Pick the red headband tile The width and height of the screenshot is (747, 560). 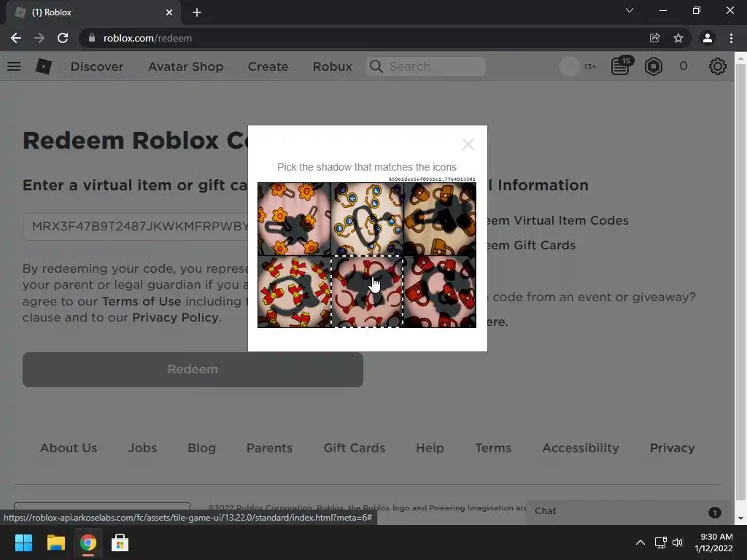point(368,292)
